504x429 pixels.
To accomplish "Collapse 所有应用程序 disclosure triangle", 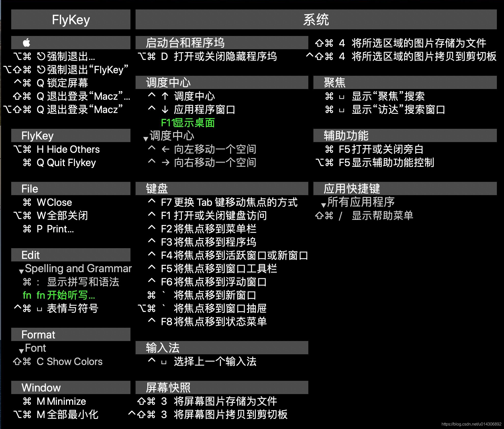I will point(324,205).
